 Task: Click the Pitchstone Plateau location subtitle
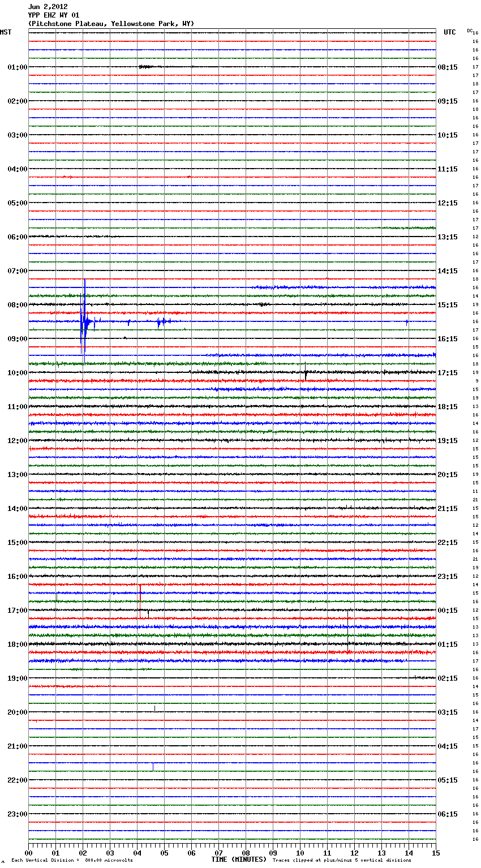[111, 24]
